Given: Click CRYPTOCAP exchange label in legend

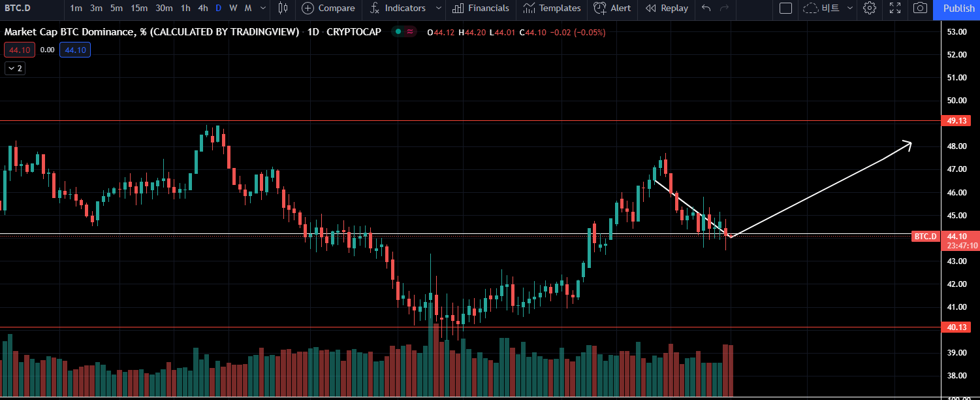Looking at the screenshot, I should tap(353, 32).
